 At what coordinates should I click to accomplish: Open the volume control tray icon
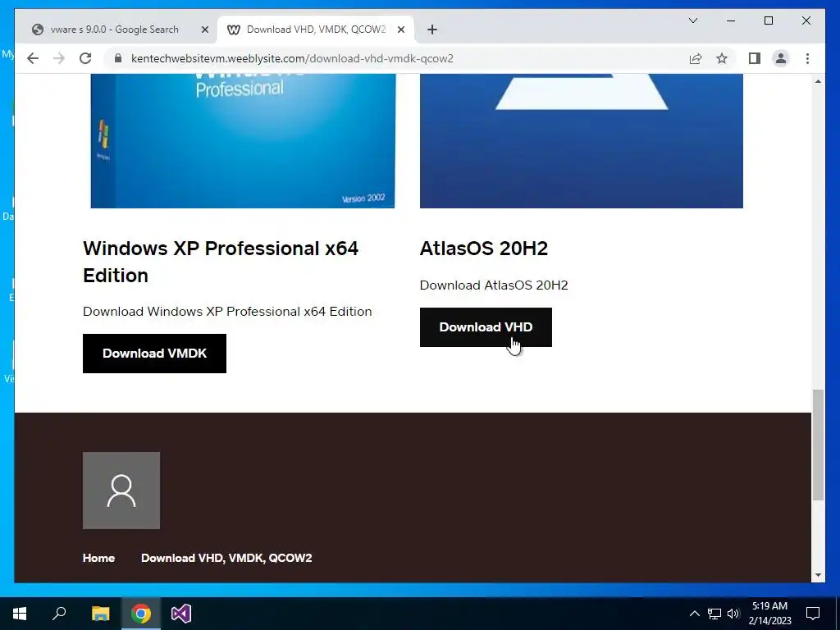pyautogui.click(x=733, y=614)
